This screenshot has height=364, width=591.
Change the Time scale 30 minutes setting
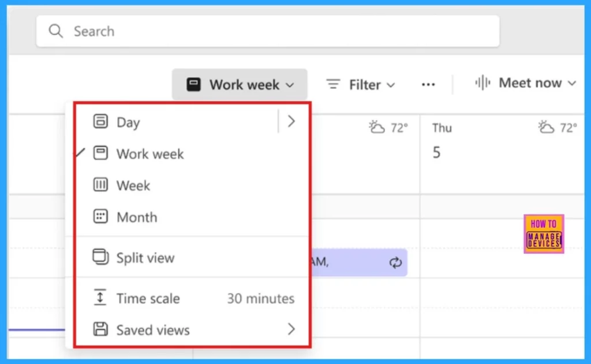tap(192, 298)
